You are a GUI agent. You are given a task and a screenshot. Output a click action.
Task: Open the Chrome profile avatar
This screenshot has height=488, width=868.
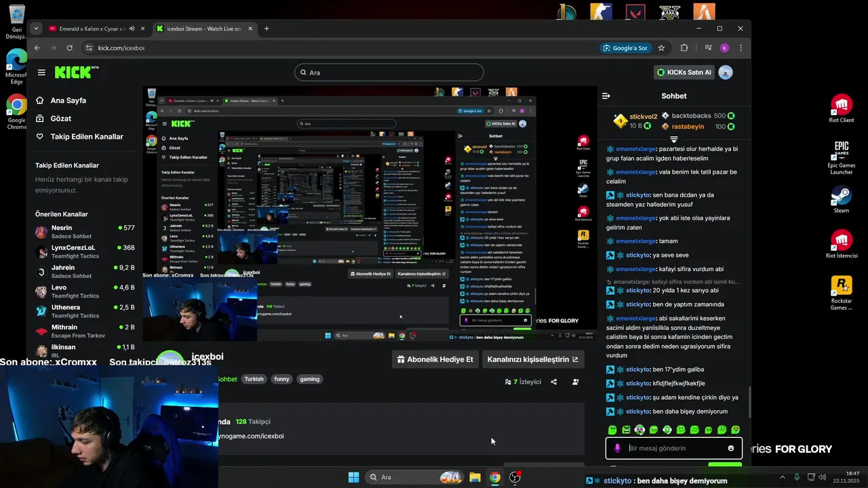724,48
